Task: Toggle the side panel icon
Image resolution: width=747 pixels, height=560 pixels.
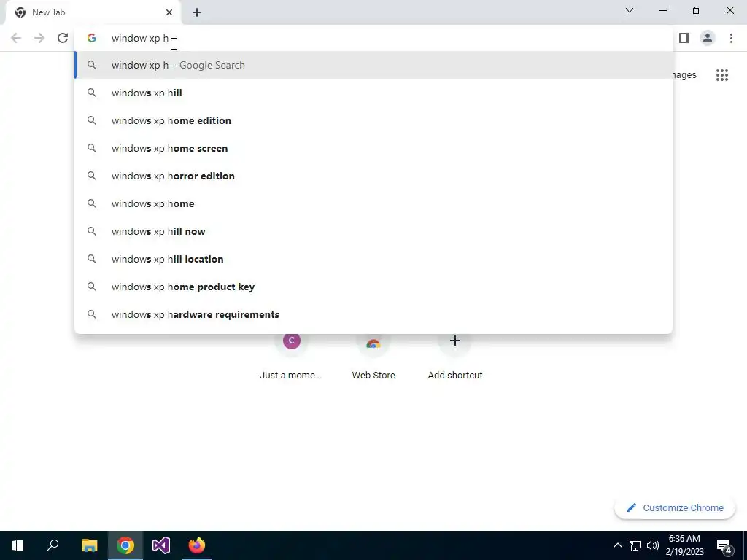Action: [x=684, y=38]
